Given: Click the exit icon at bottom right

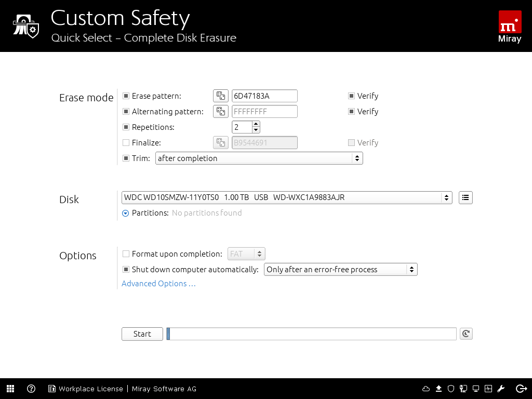Looking at the screenshot, I should (521, 389).
